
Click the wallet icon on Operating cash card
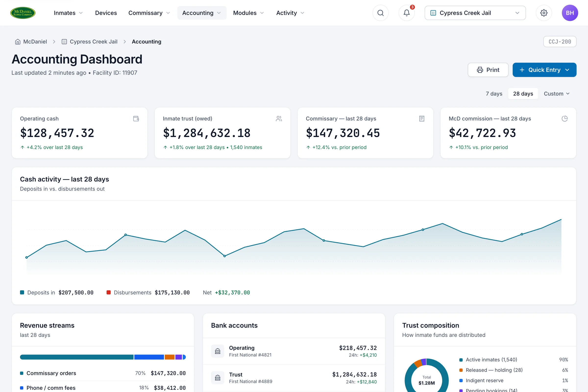(136, 119)
